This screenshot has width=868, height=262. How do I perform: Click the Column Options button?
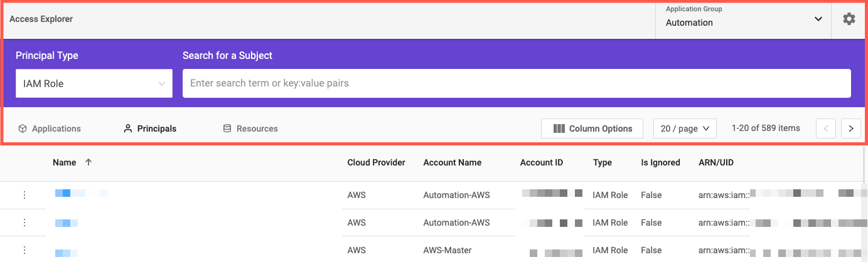click(592, 128)
